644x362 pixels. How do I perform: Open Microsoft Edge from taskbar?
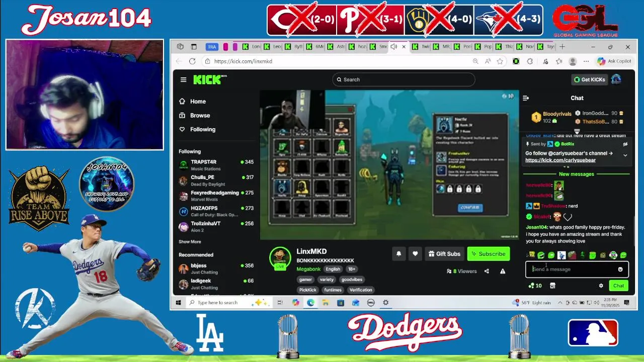point(311,303)
